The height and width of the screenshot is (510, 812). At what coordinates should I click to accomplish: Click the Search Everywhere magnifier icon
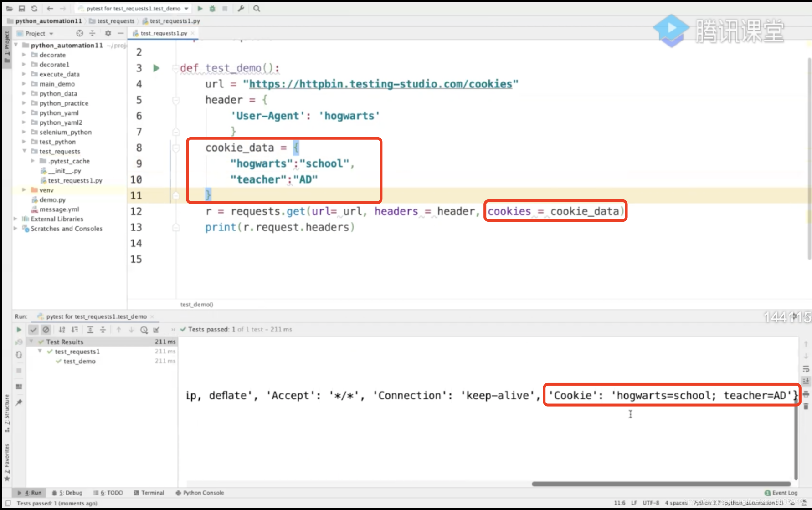coord(257,9)
